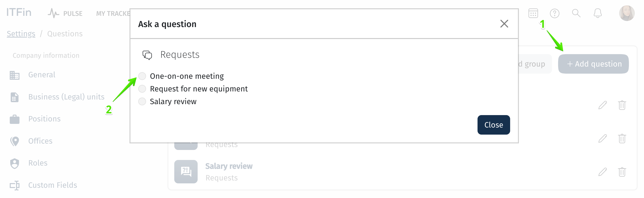Click the Salary review question icon tile
The width and height of the screenshot is (644, 198).
tap(186, 172)
